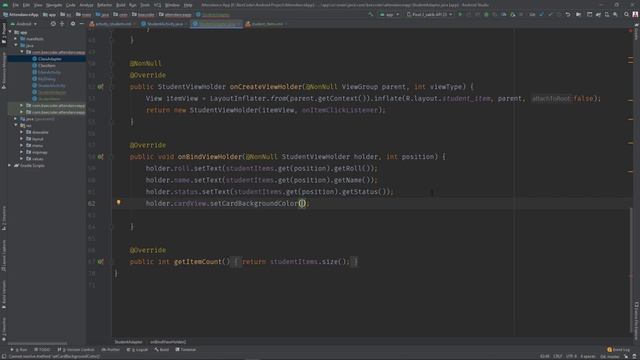Open the Build menu
The height and width of the screenshot is (360, 640).
121,5
